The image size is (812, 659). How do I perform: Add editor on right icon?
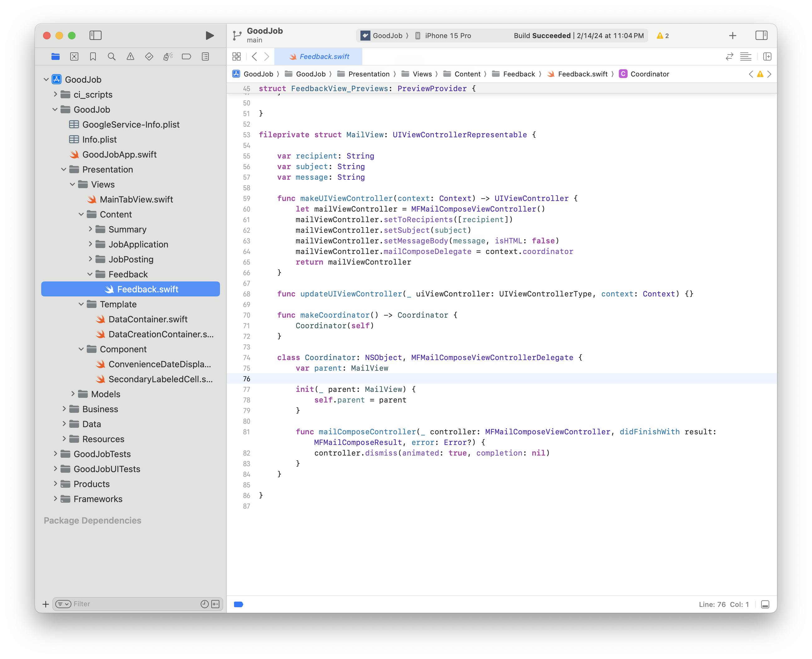click(767, 56)
